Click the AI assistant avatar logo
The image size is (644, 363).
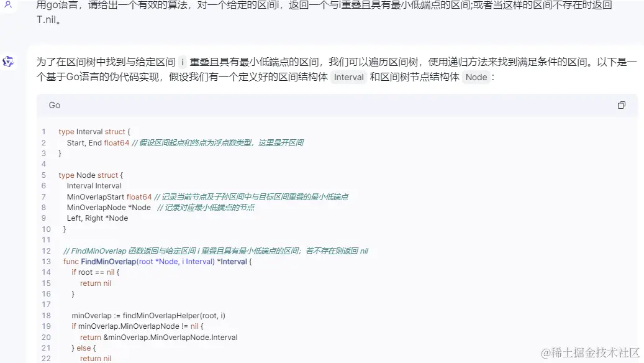[8, 62]
